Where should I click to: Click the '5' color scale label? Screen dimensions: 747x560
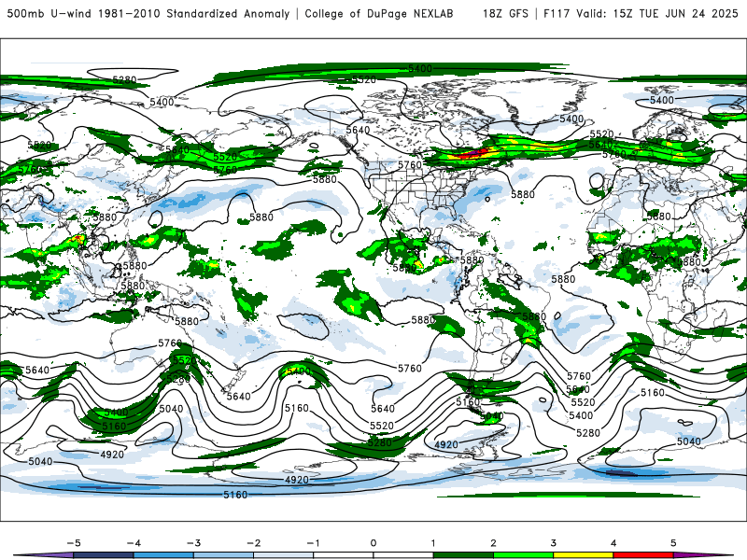pos(673,543)
